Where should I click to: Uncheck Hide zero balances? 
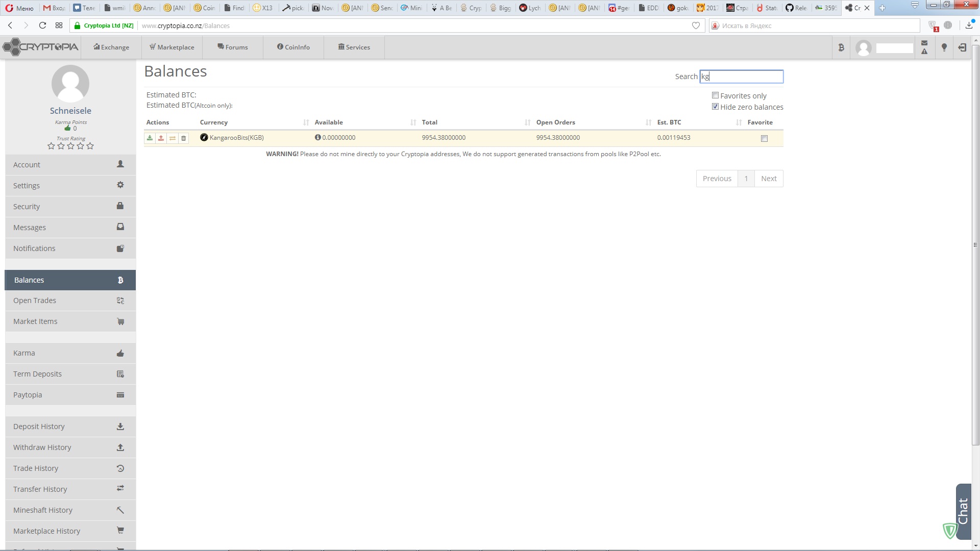[x=715, y=107]
